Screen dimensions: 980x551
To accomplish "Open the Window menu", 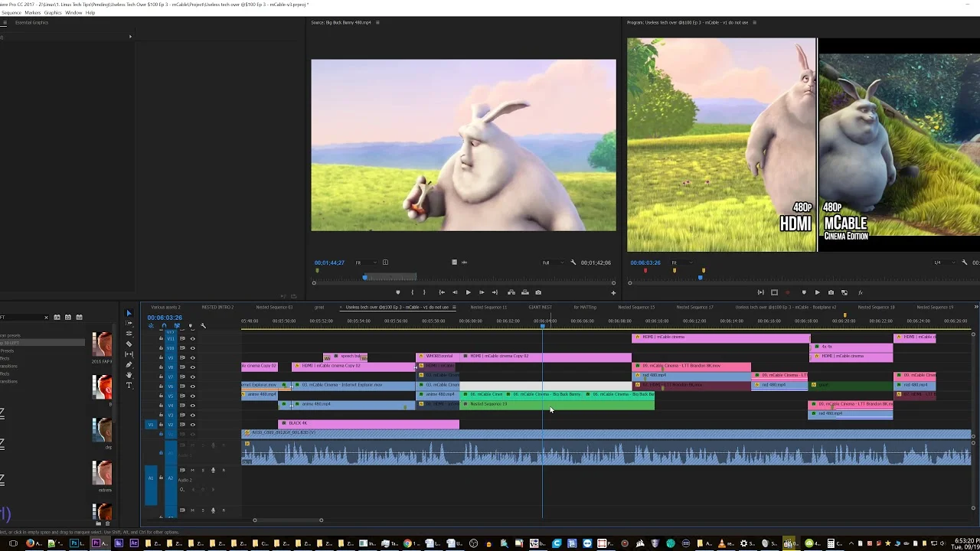I will tap(73, 13).
